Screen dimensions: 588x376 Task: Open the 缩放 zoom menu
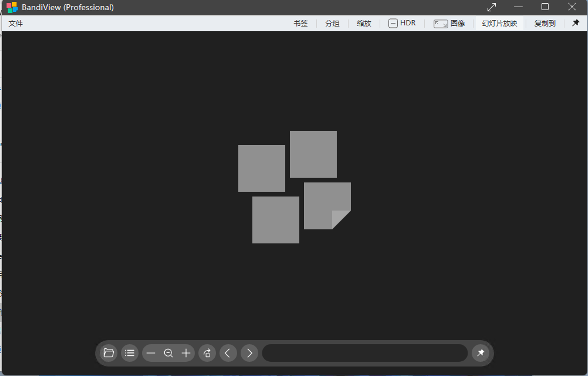tap(364, 23)
